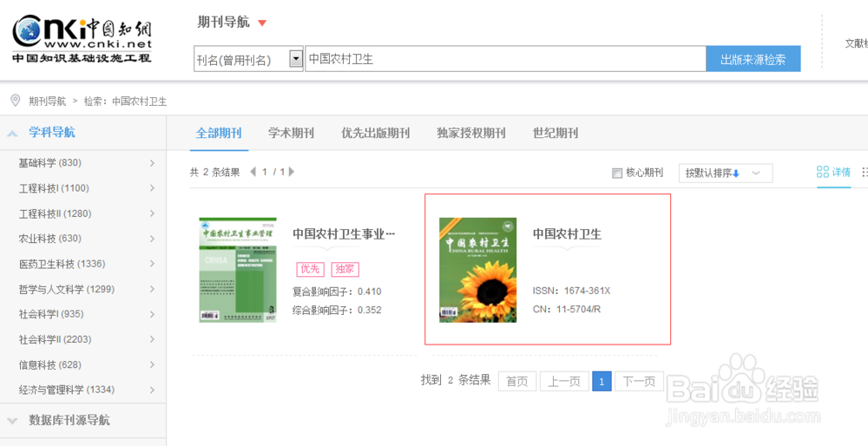The image size is (868, 446).
Task: Click the 综合影响因子: 0.352 text
Action: [x=337, y=310]
